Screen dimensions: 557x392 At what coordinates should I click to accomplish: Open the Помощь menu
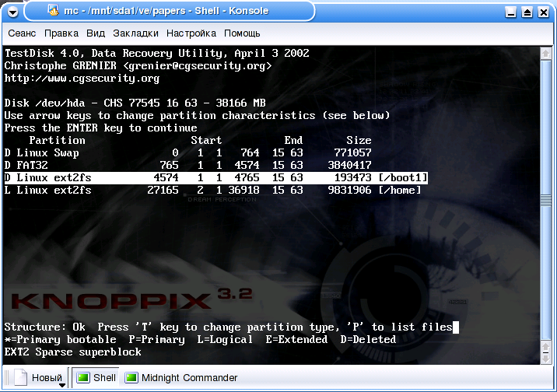click(x=242, y=33)
